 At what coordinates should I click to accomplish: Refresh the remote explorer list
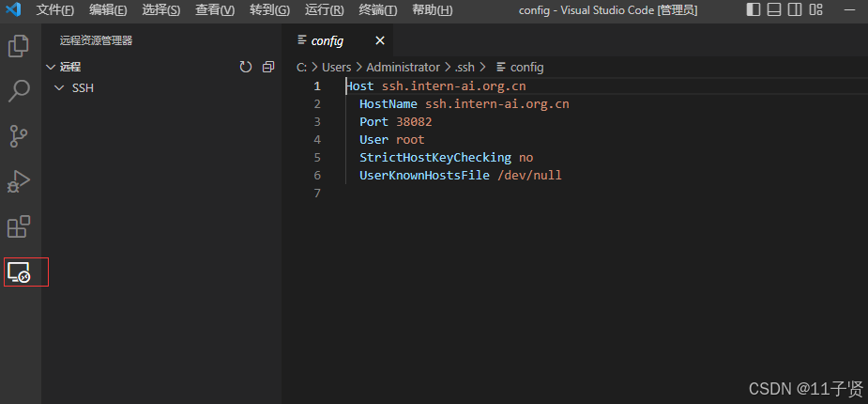point(245,67)
